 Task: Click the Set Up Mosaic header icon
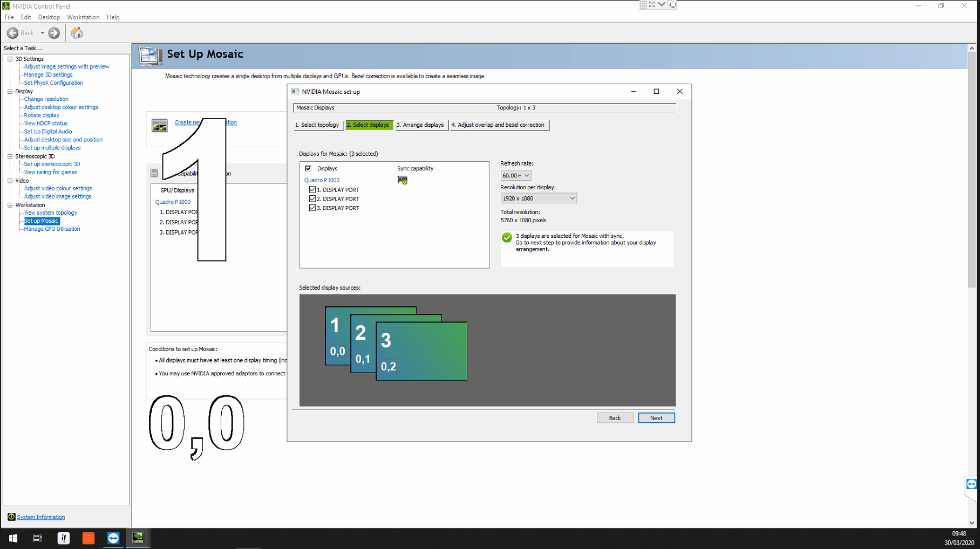click(150, 56)
